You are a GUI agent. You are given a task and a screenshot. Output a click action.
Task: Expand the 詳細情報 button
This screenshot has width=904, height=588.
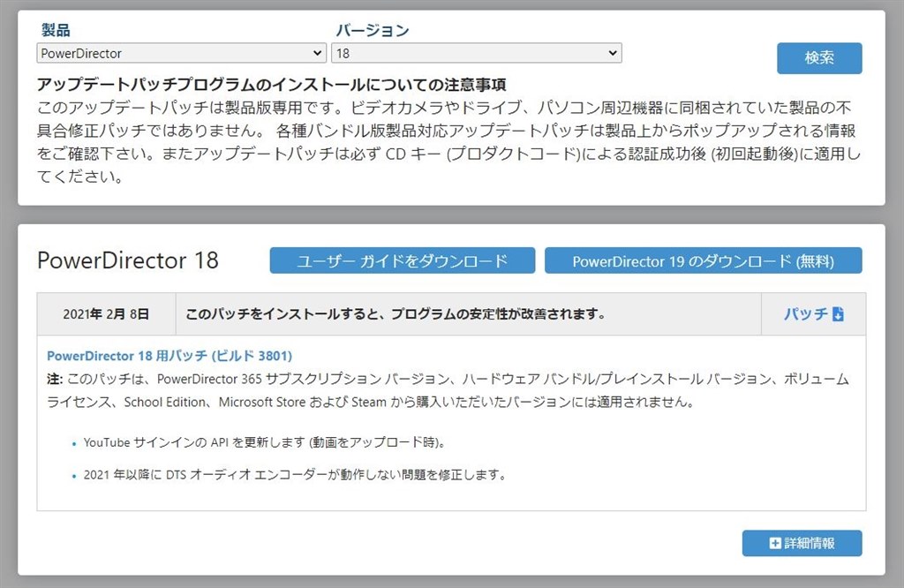pyautogui.click(x=802, y=543)
